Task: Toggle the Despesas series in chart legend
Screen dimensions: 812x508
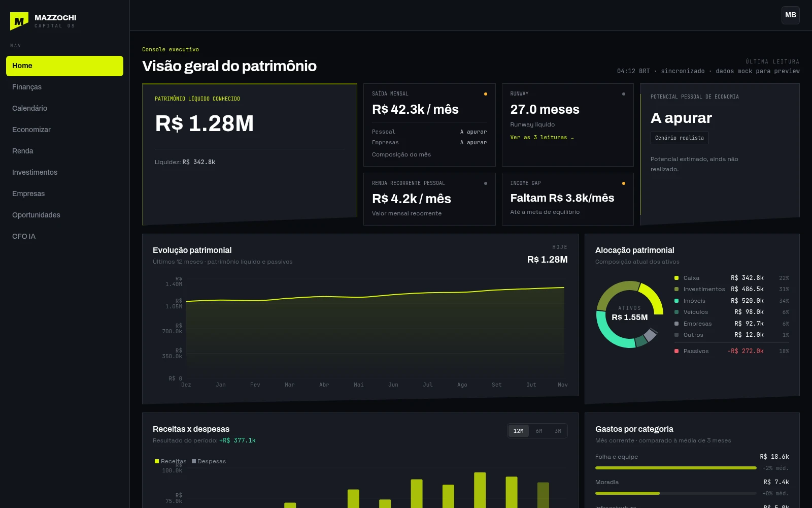Action: 209,461
